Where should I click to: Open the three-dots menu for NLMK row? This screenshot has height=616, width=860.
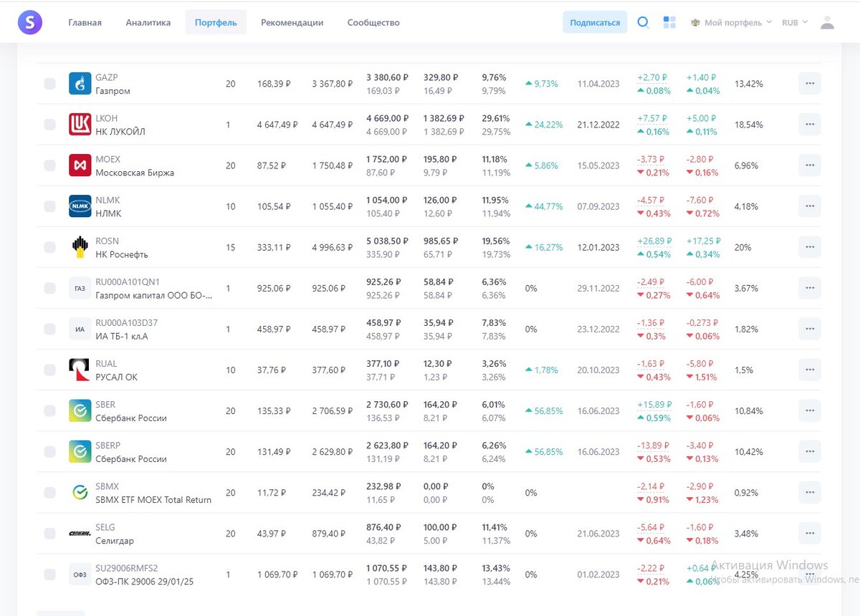coord(810,206)
